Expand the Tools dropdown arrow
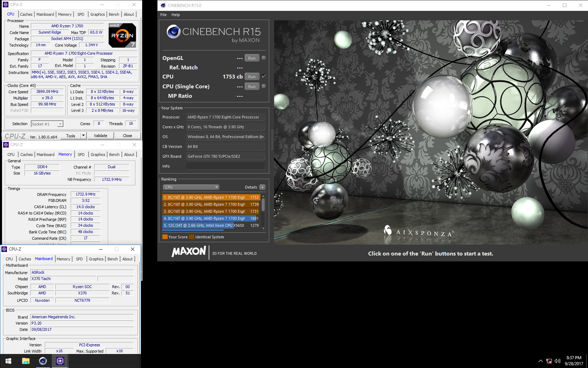The width and height of the screenshot is (588, 368). point(83,136)
